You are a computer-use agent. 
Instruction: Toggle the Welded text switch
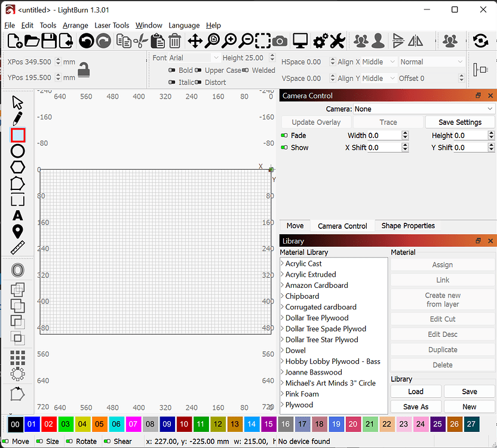point(245,70)
